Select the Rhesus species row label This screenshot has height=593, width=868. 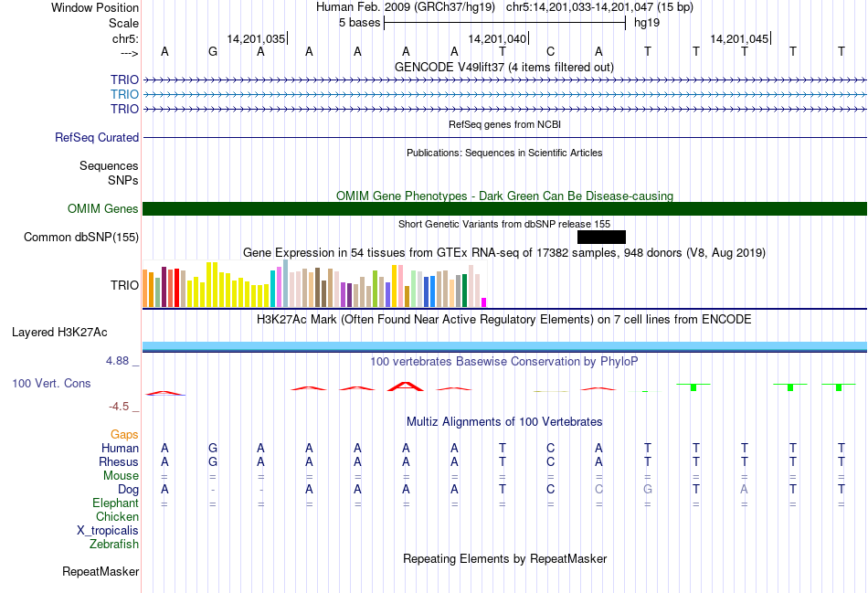coord(119,461)
